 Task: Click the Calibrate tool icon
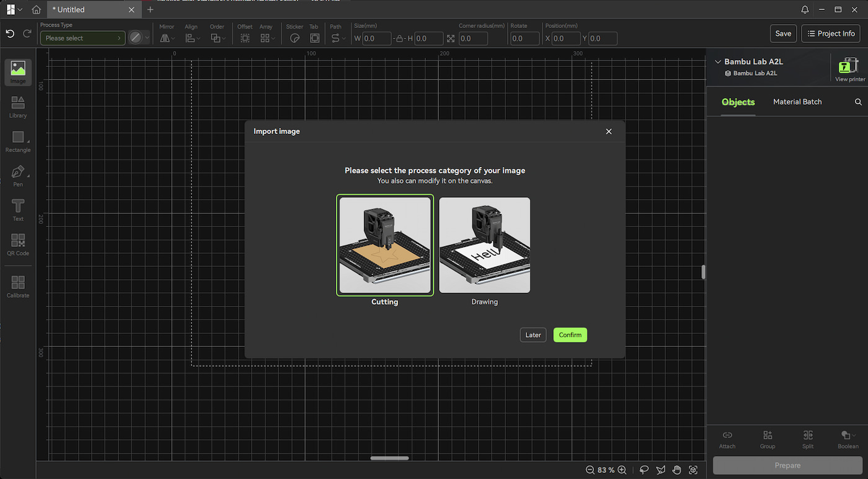[18, 287]
